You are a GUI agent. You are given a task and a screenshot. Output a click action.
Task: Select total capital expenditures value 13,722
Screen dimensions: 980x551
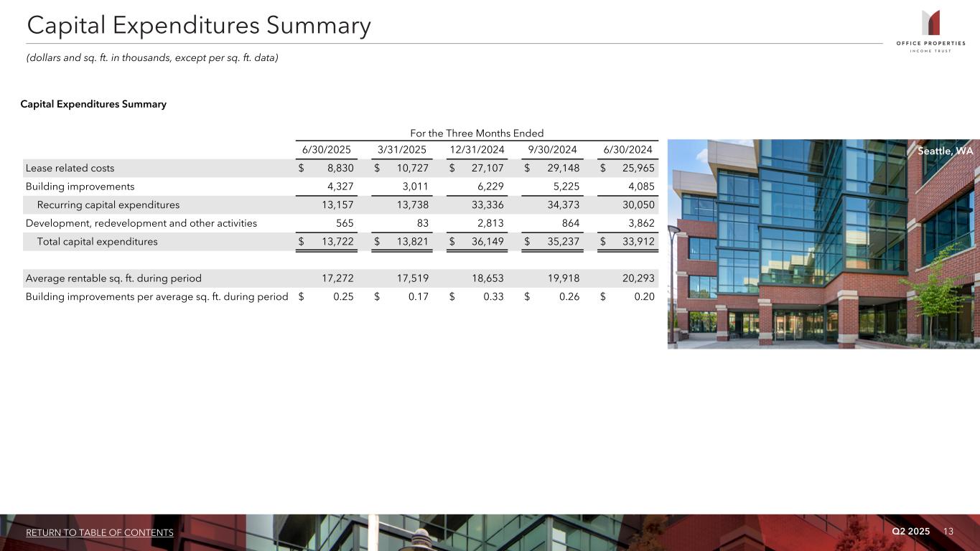pos(337,242)
